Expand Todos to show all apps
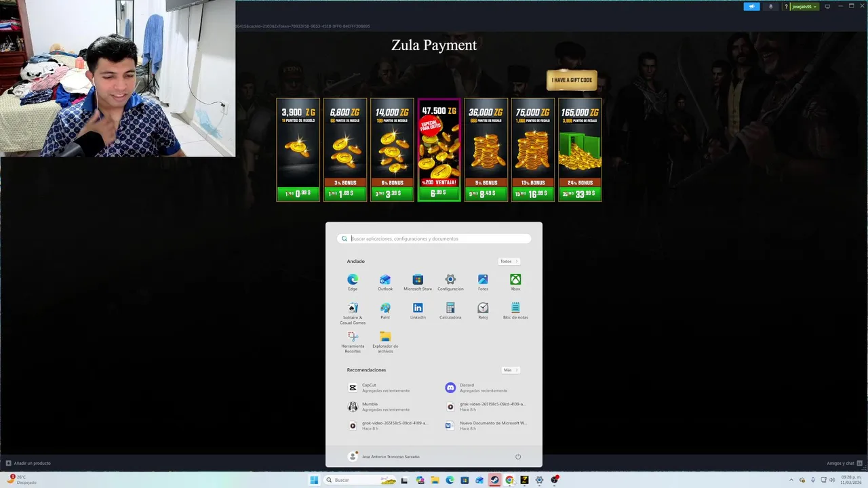 point(509,261)
